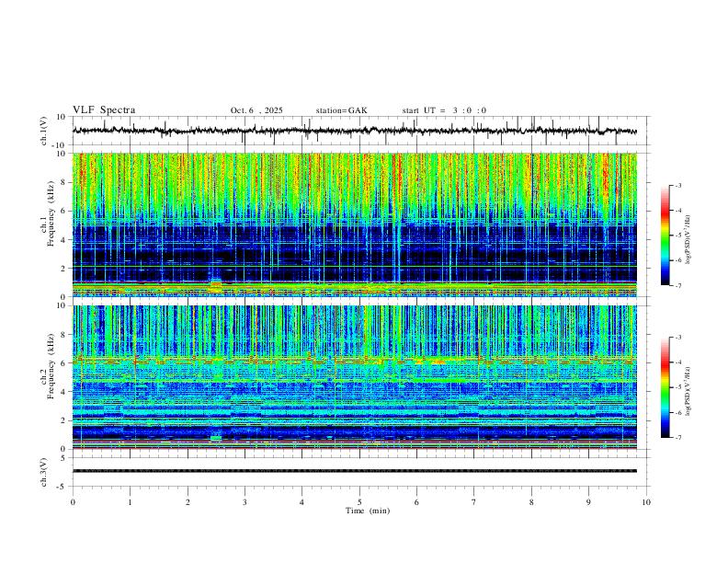The width and height of the screenshot is (728, 563).
Task: Click the lower 'log(PSD)(V²/Hz)' colorbar label
Action: [x=688, y=391]
